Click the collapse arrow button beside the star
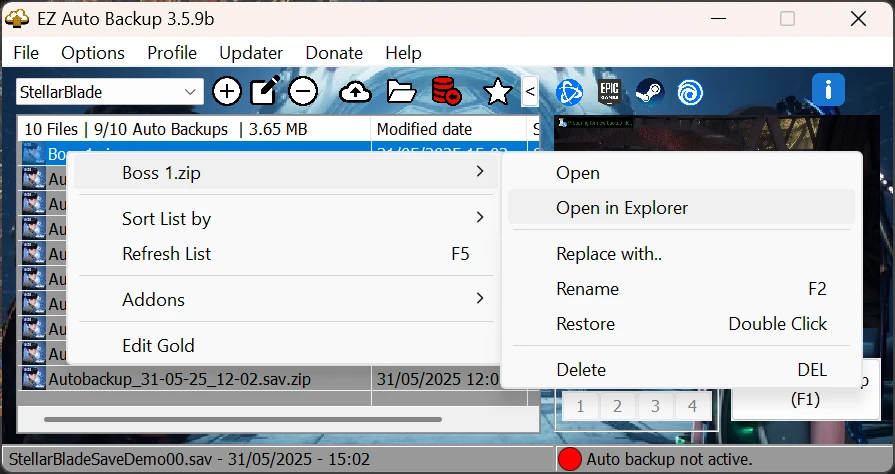Image resolution: width=895 pixels, height=474 pixels. click(530, 91)
